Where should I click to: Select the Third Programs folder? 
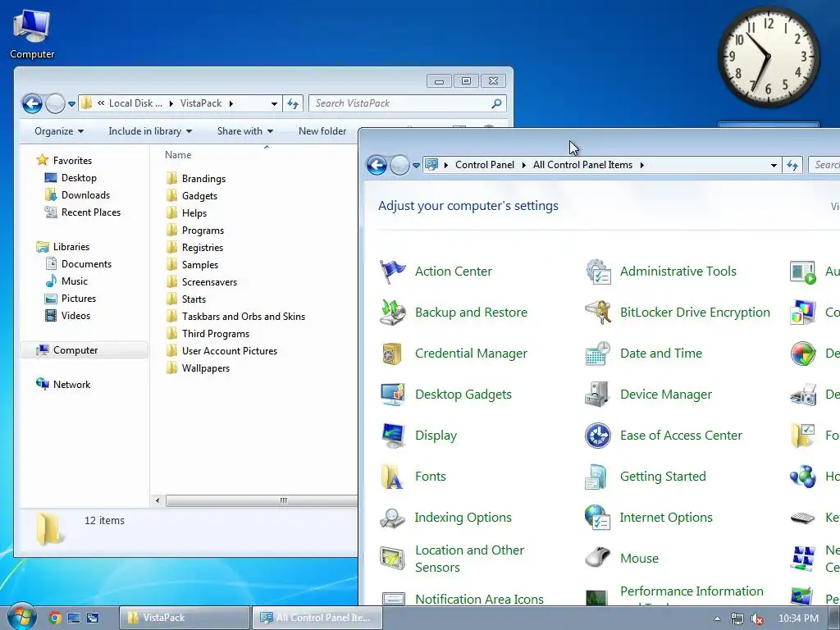(216, 334)
